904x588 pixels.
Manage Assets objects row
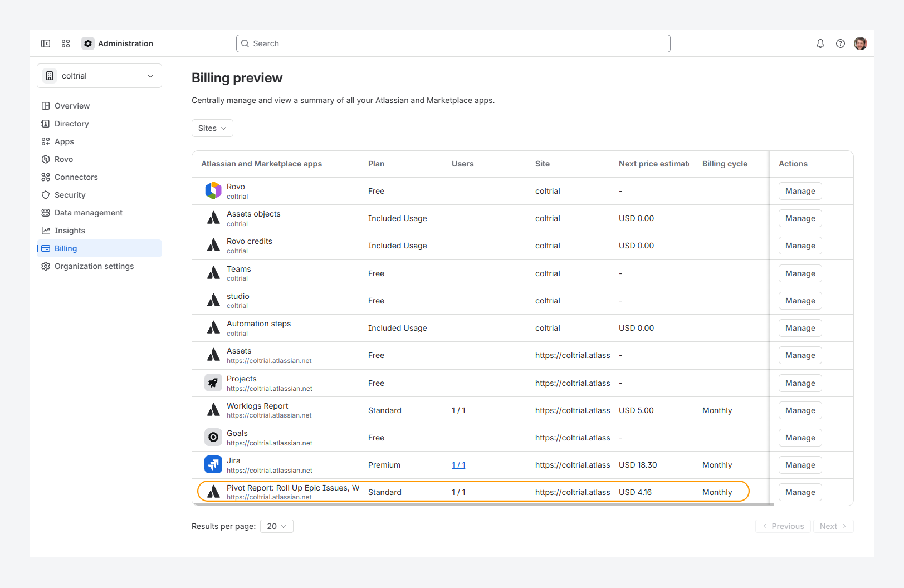click(x=800, y=218)
